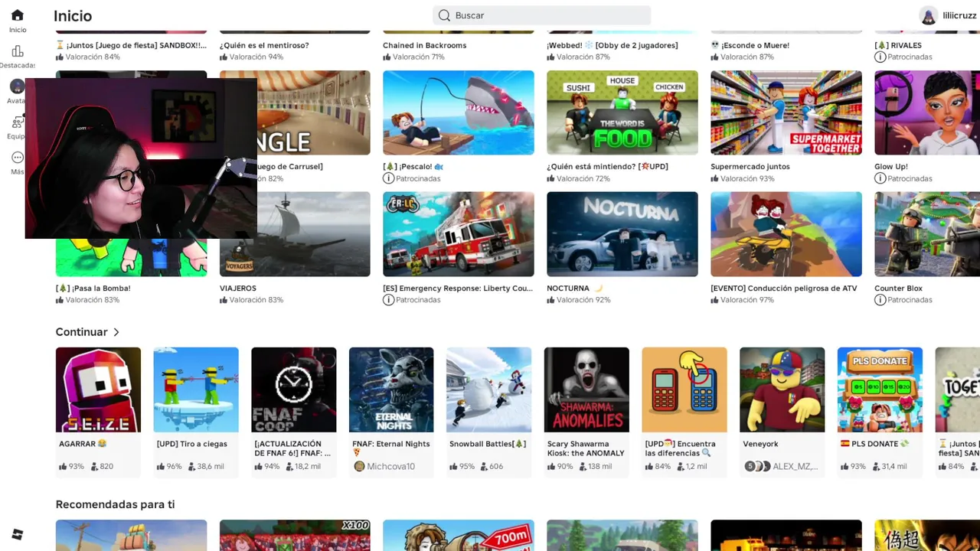This screenshot has width=980, height=551.
Task: Click Michcova10 creator avatar icon
Action: (x=358, y=466)
